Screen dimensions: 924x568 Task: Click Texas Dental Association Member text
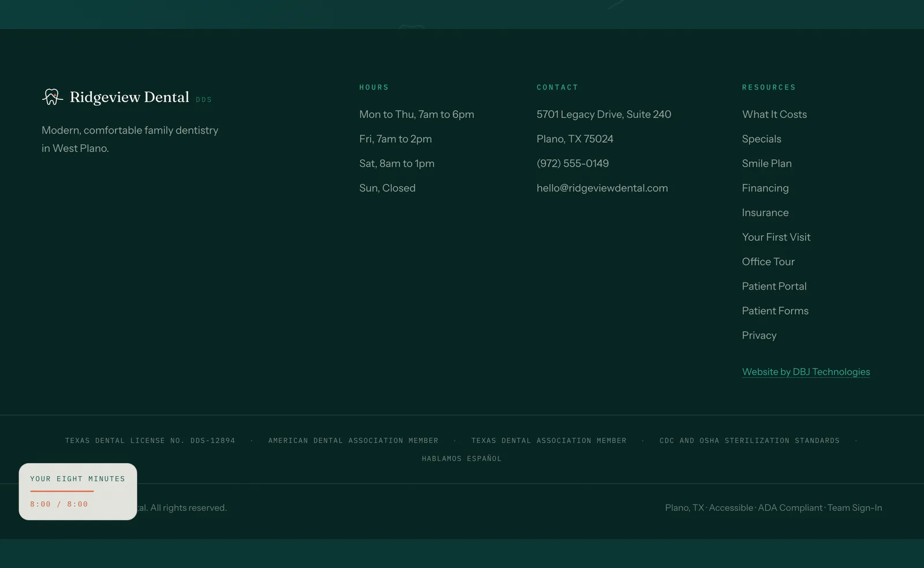[x=549, y=440]
